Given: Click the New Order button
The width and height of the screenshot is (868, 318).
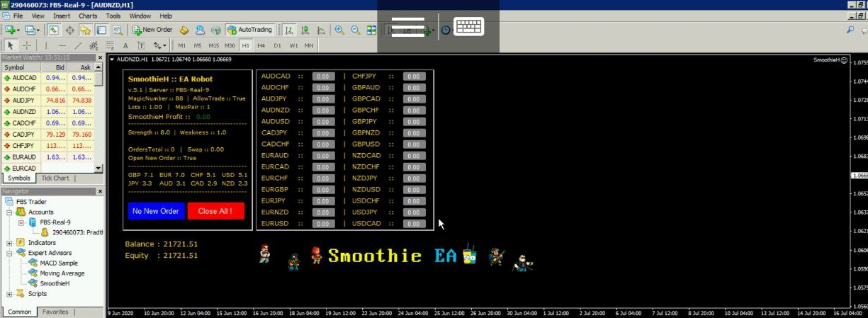Looking at the screenshot, I should click(x=152, y=30).
